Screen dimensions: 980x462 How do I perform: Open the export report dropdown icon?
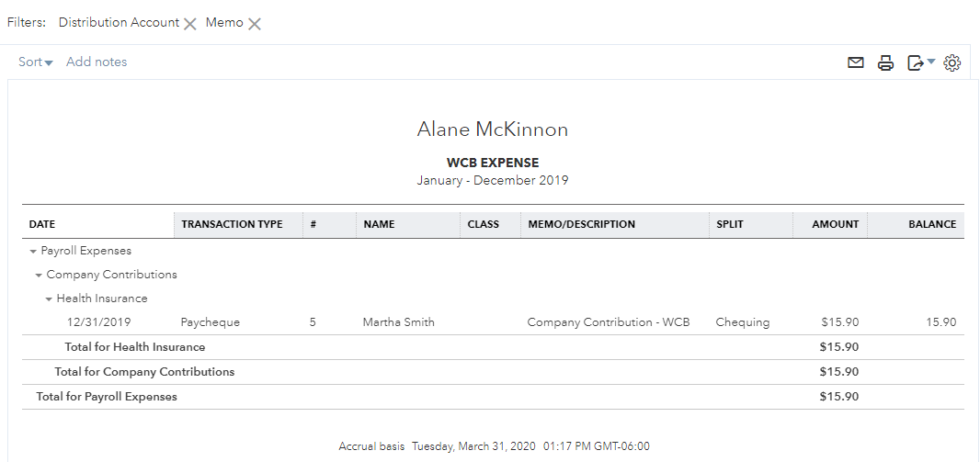[920, 62]
